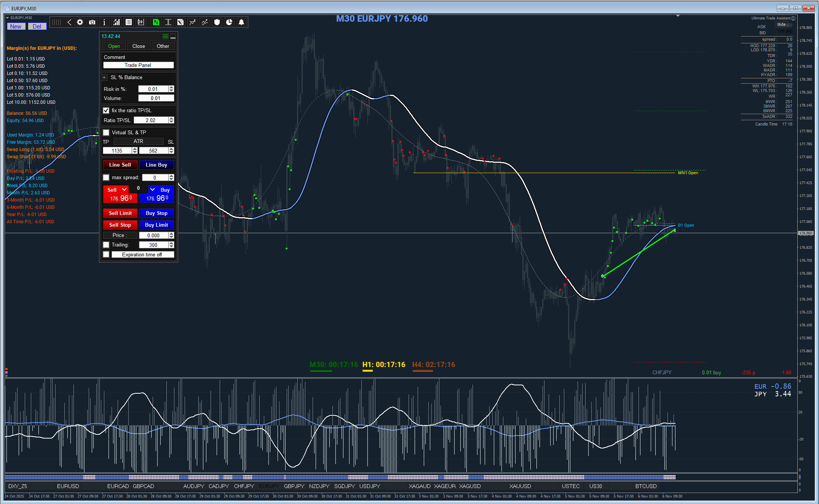819x504 pixels.
Task: Open the settings gear in toolbar
Action: (80, 22)
